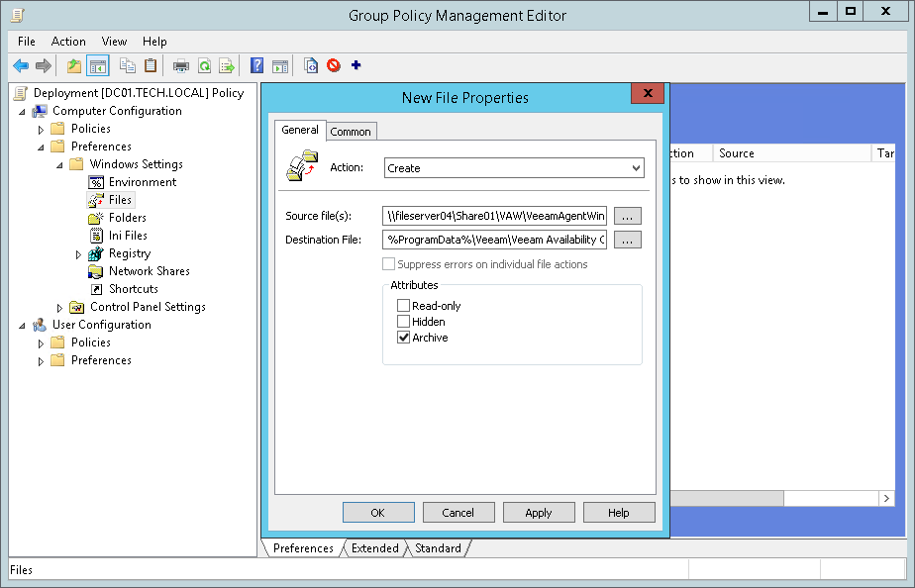915x588 pixels.
Task: Collapse the Computer Configuration node
Action: click(x=21, y=110)
